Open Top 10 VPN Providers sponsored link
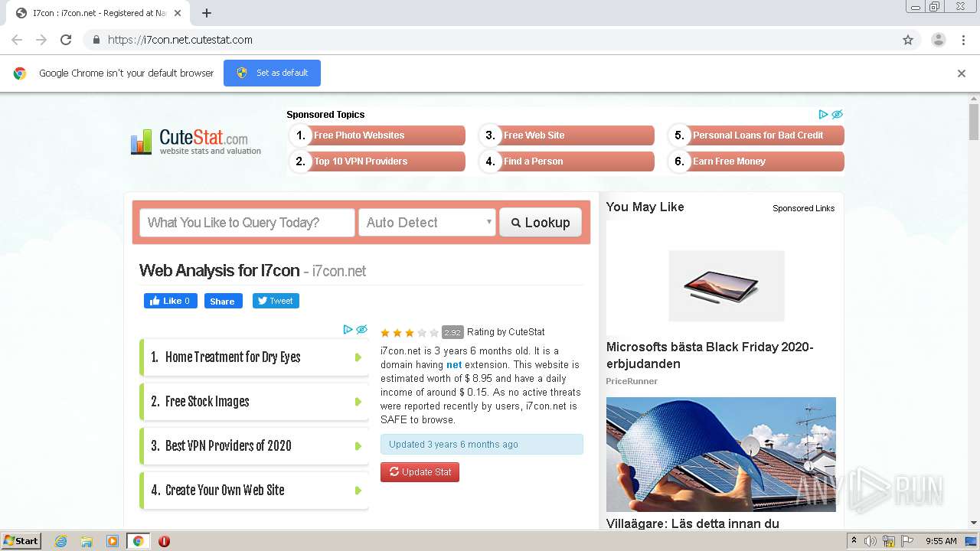This screenshot has height=551, width=980. point(377,161)
